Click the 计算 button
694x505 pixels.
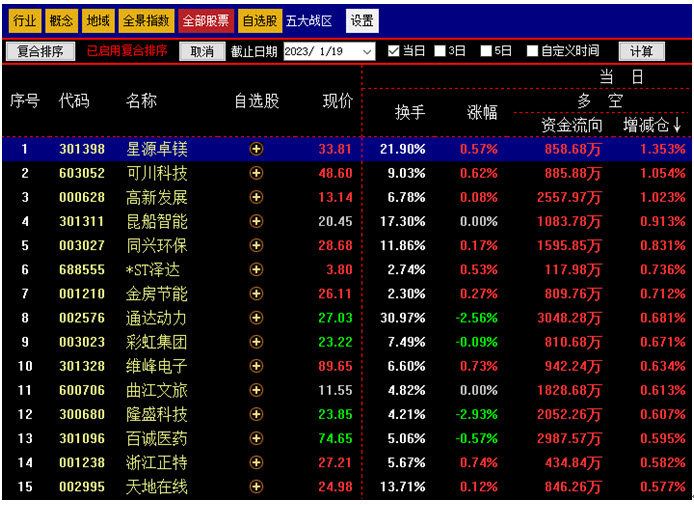tap(641, 51)
